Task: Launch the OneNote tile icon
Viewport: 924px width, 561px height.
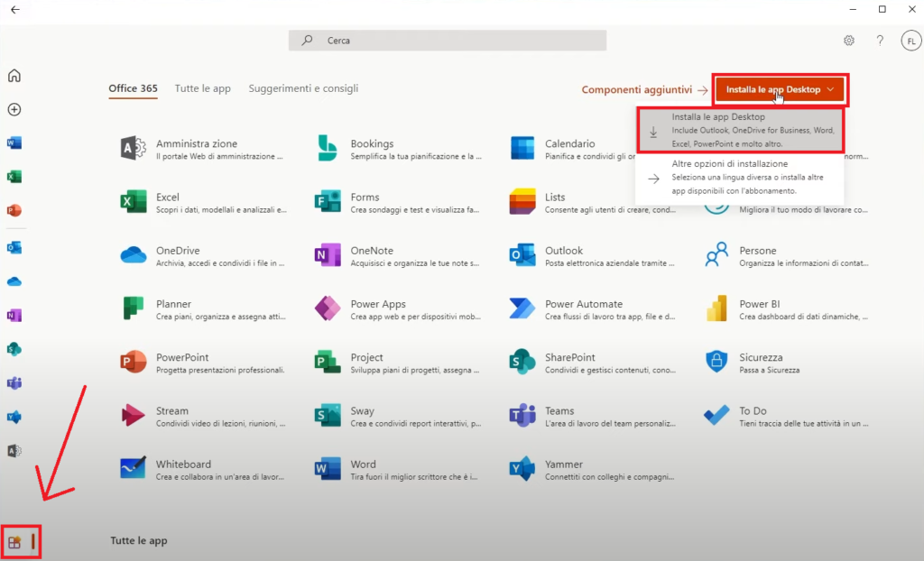Action: (327, 255)
